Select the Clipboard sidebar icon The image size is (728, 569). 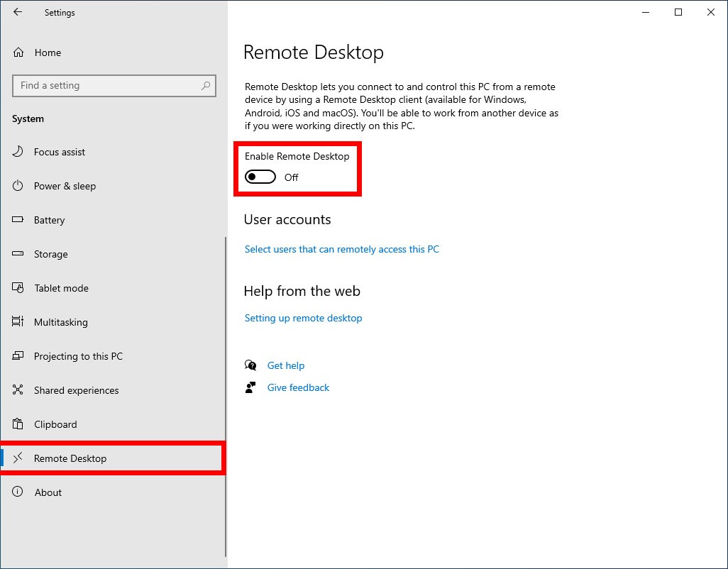pos(19,424)
